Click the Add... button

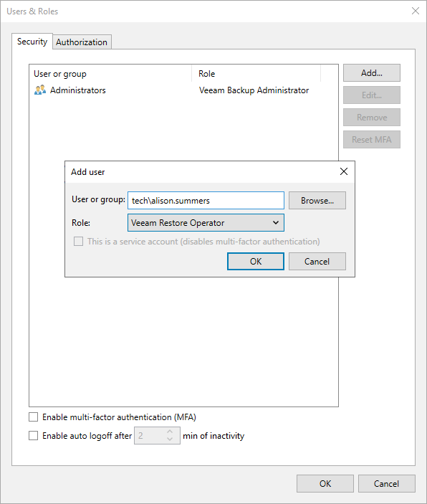click(x=372, y=73)
